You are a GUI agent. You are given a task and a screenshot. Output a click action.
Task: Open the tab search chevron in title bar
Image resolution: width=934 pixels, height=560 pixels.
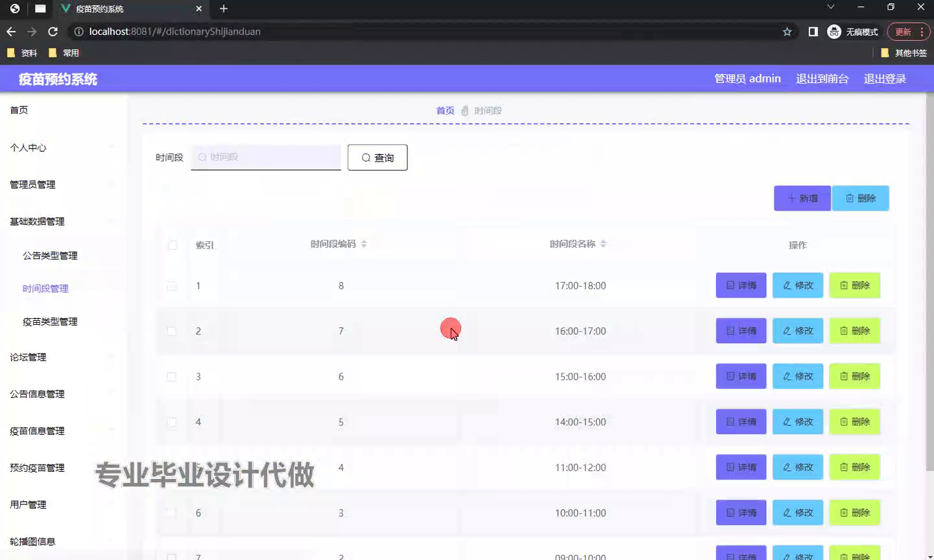pos(831,7)
